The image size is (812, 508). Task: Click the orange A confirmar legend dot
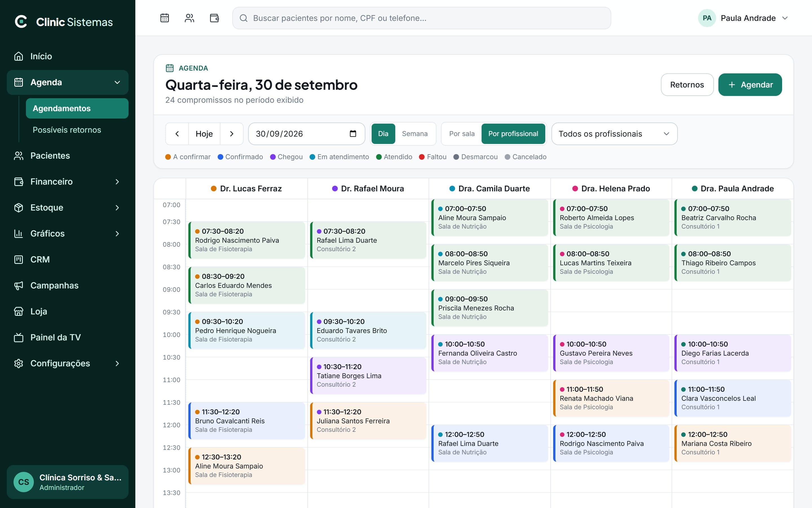click(168, 157)
